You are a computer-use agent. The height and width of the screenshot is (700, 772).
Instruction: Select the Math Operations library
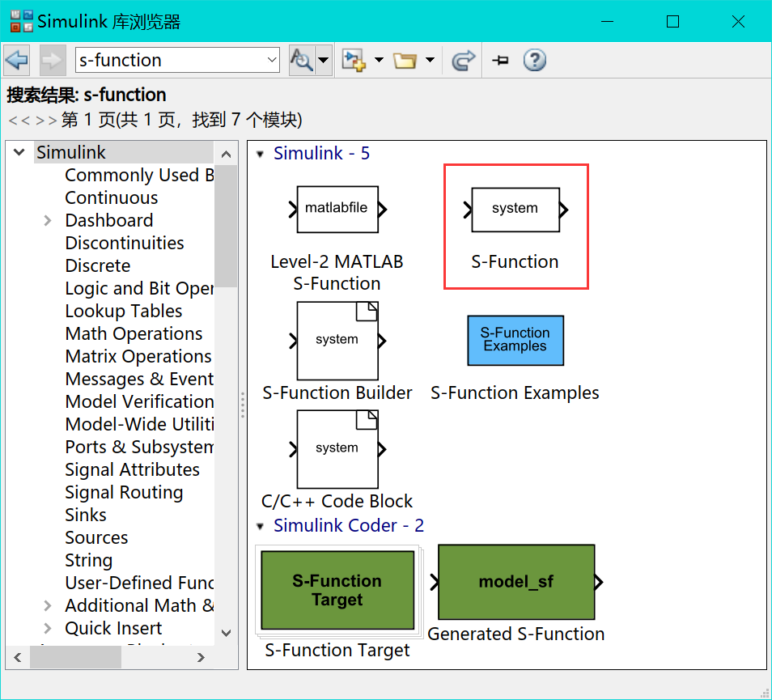tap(134, 333)
